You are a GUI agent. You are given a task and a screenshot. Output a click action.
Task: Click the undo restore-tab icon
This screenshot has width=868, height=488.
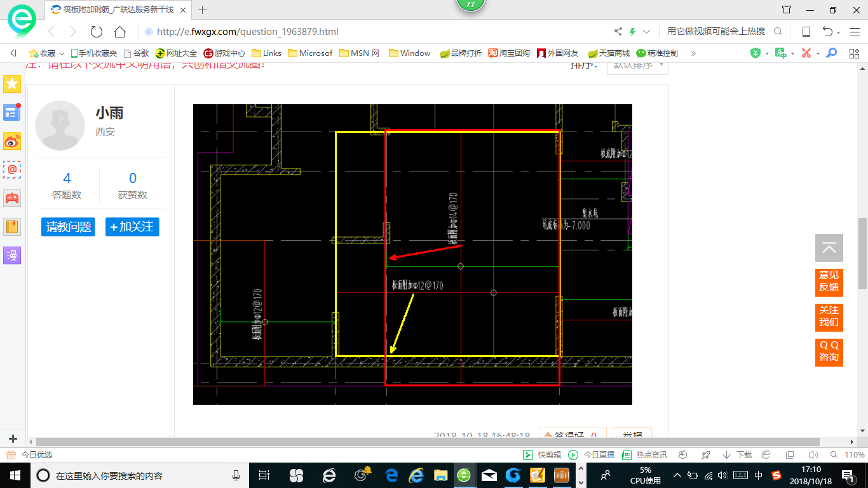(x=827, y=32)
